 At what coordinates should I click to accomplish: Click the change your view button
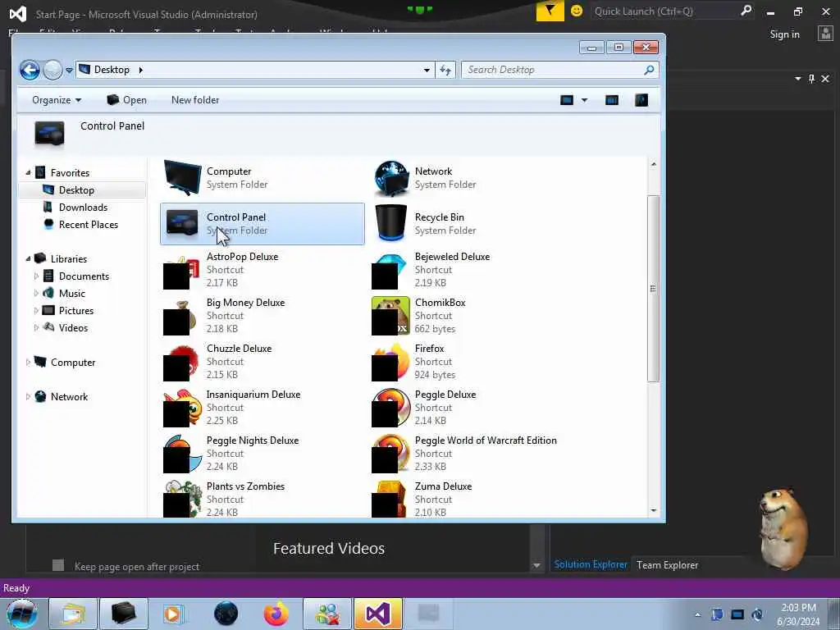coord(567,100)
